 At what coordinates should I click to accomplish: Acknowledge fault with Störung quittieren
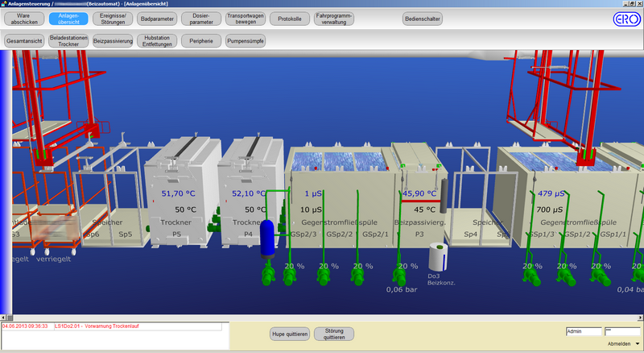pyautogui.click(x=334, y=332)
